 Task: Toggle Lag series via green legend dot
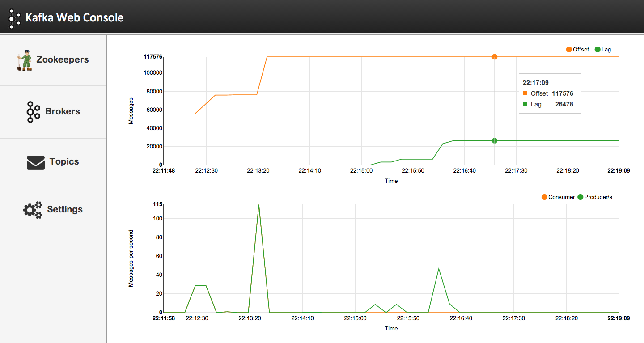[597, 50]
